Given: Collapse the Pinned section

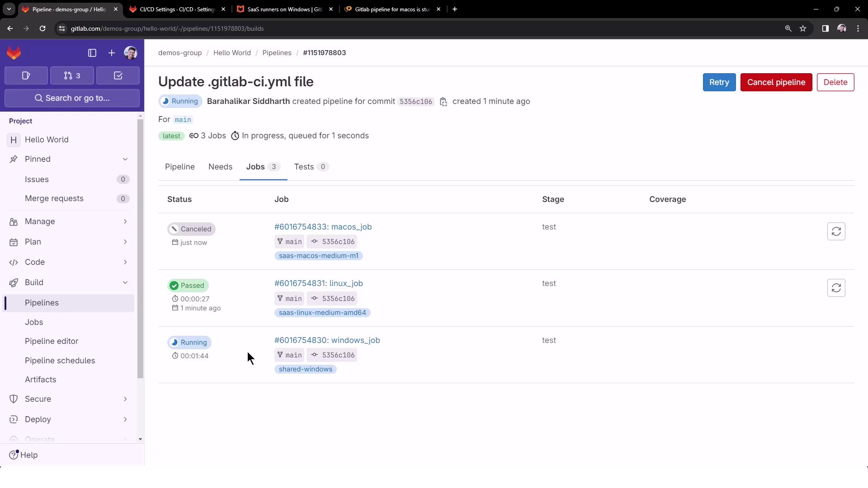Looking at the screenshot, I should (125, 159).
